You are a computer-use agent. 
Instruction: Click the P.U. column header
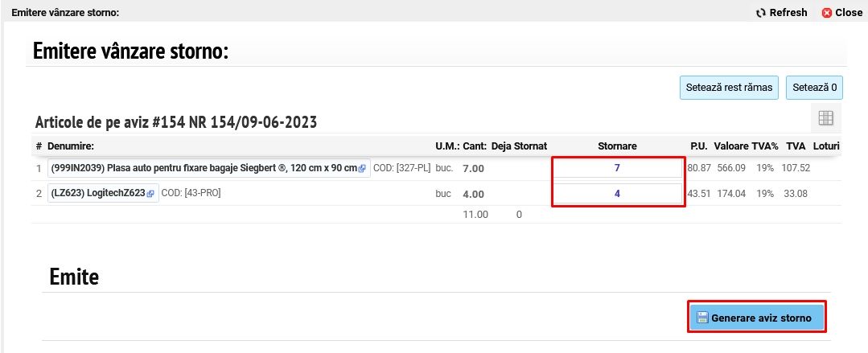pos(698,146)
